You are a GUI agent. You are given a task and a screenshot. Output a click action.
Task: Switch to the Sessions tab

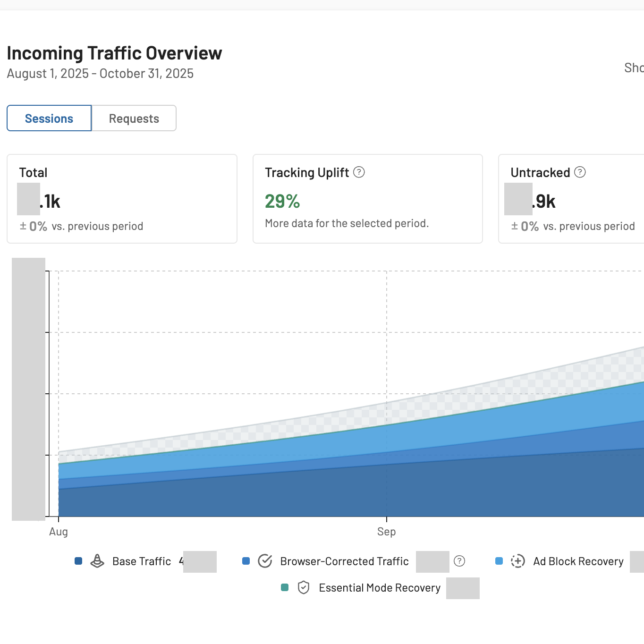coord(49,119)
